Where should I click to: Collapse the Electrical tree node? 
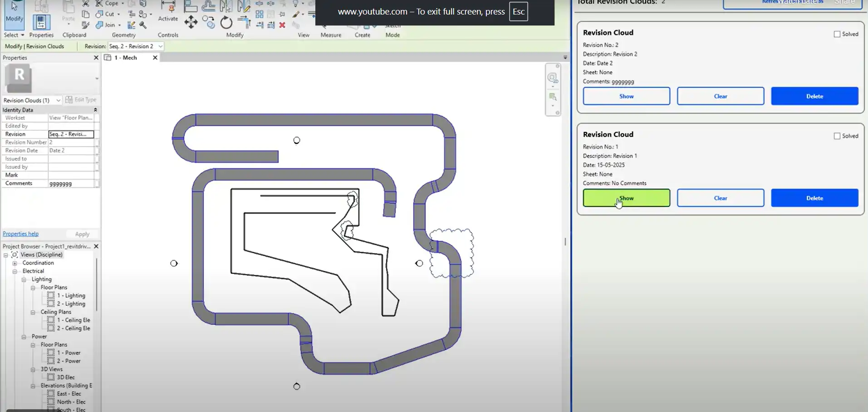pyautogui.click(x=15, y=271)
